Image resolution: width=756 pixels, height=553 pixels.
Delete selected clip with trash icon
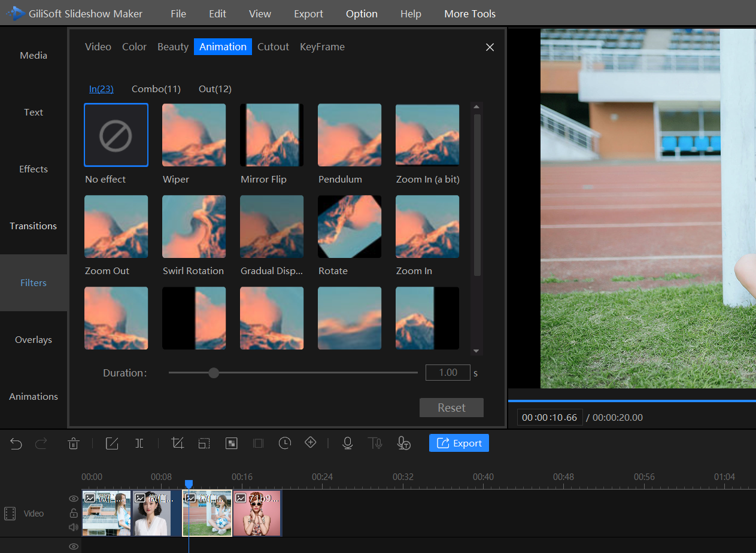pyautogui.click(x=74, y=443)
